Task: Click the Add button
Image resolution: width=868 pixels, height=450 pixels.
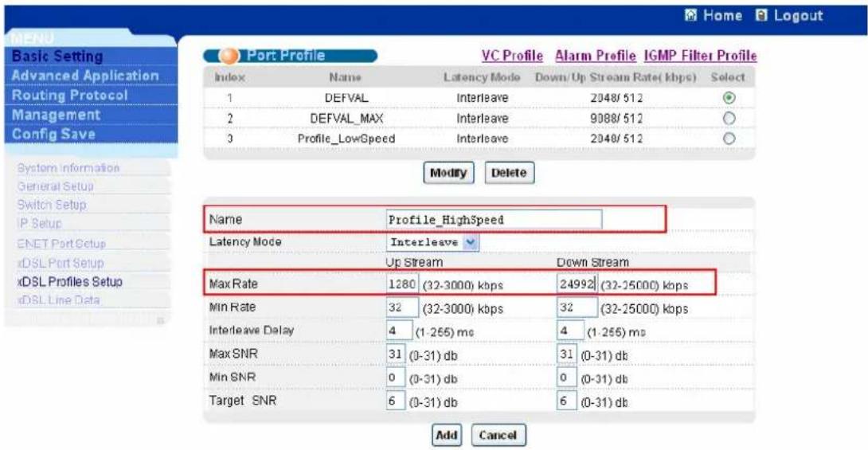Action: coord(446,435)
